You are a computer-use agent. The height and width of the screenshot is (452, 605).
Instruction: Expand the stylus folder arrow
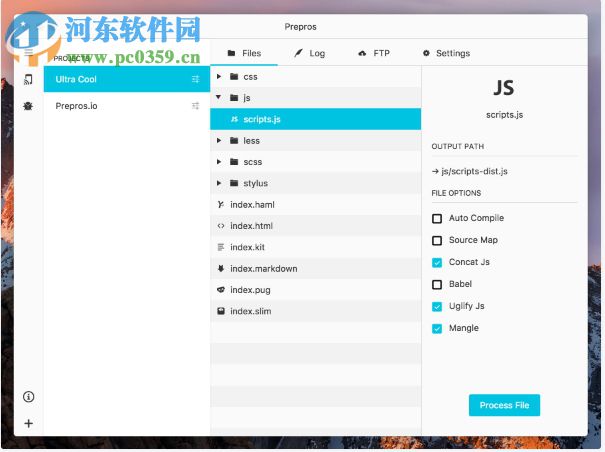coord(219,183)
